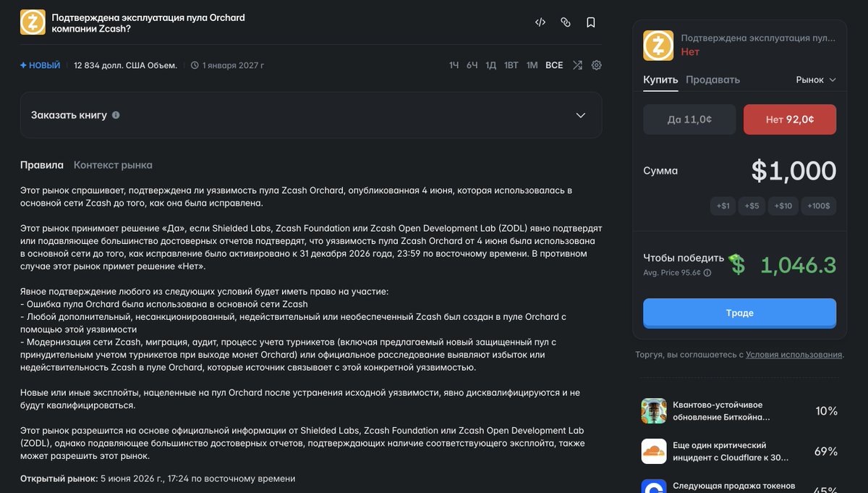
Task: Bookmark this market
Action: pos(591,22)
